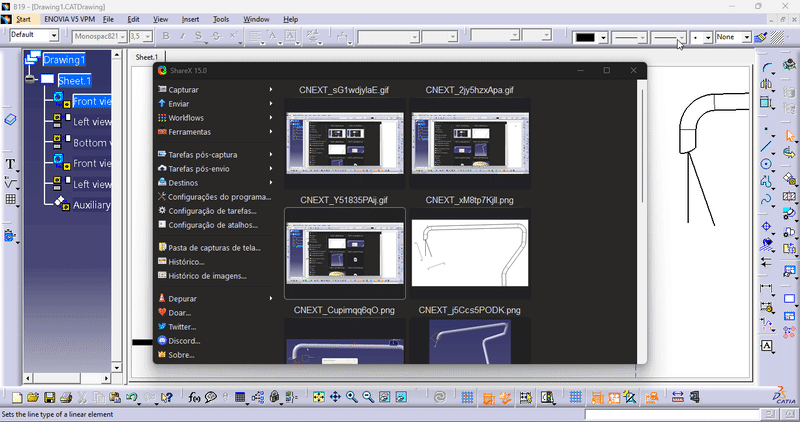The image size is (800, 422).
Task: Switch to the Sheet.1 tab
Action: point(146,57)
